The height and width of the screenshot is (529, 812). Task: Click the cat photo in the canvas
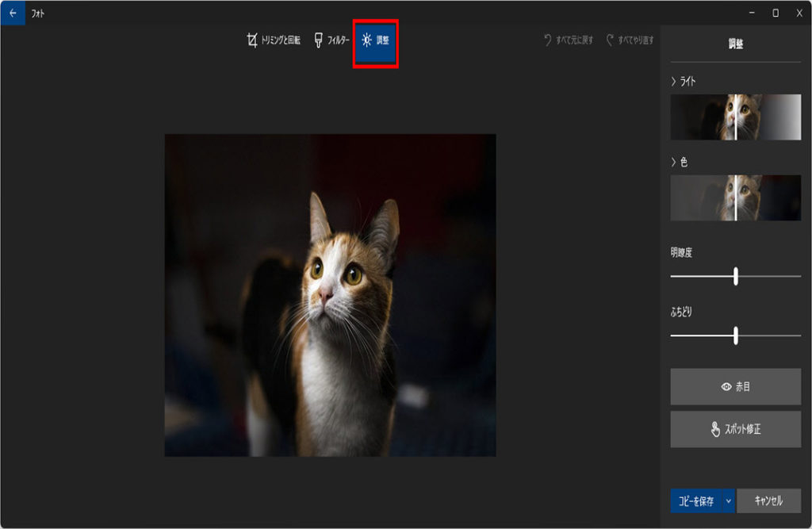330,295
